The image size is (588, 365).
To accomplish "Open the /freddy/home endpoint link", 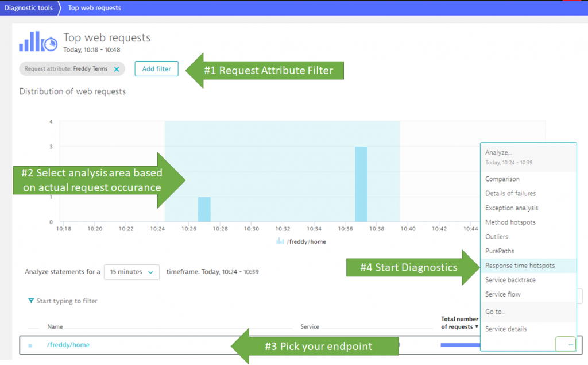I will pyautogui.click(x=68, y=345).
